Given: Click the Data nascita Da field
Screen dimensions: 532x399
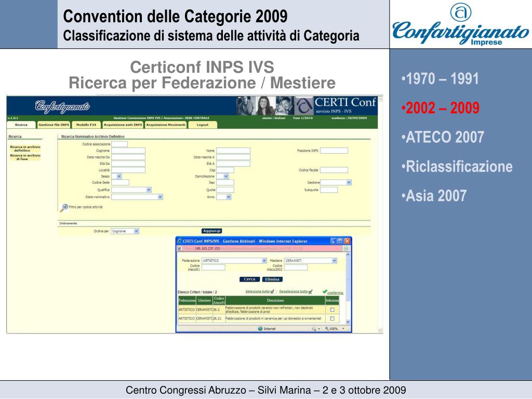Looking at the screenshot, I should point(128,157).
